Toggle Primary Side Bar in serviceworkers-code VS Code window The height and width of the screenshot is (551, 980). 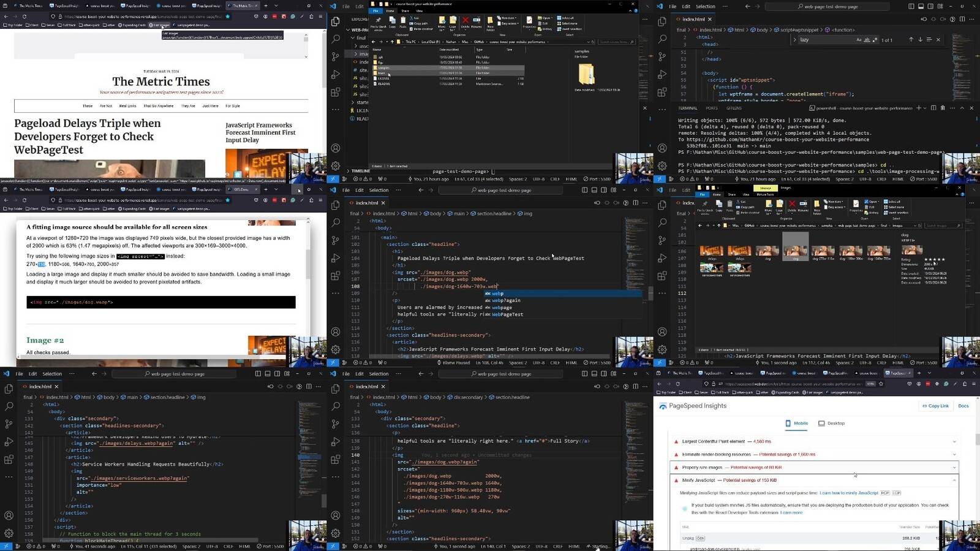[258, 373]
